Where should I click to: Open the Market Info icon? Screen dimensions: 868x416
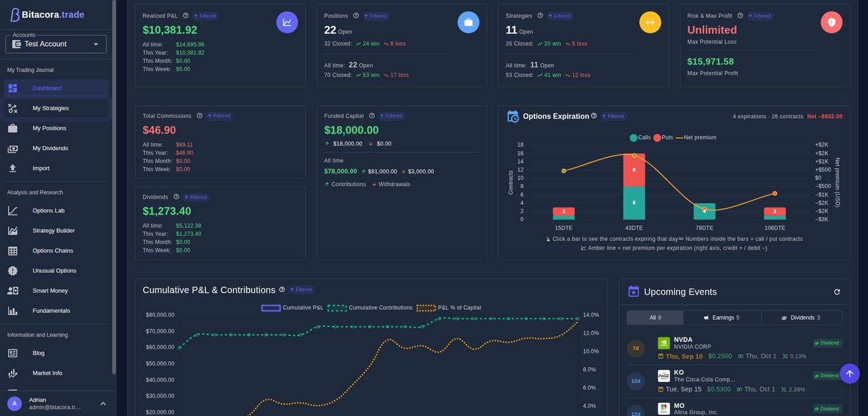point(13,373)
